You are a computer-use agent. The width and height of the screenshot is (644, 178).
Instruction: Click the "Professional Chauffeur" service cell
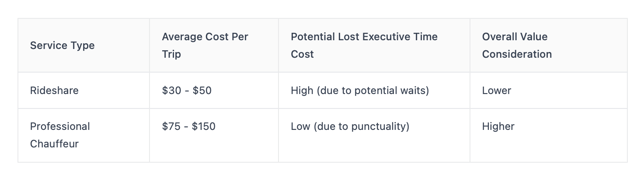tap(59, 135)
